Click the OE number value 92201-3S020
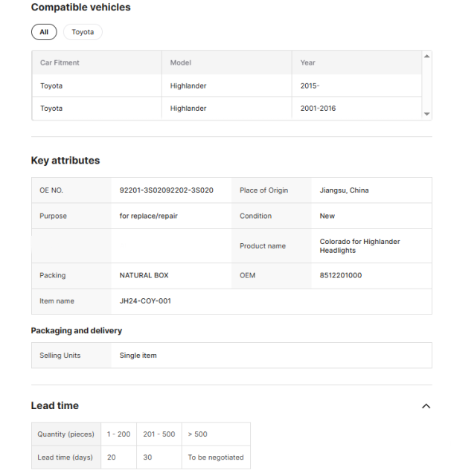 tap(166, 190)
